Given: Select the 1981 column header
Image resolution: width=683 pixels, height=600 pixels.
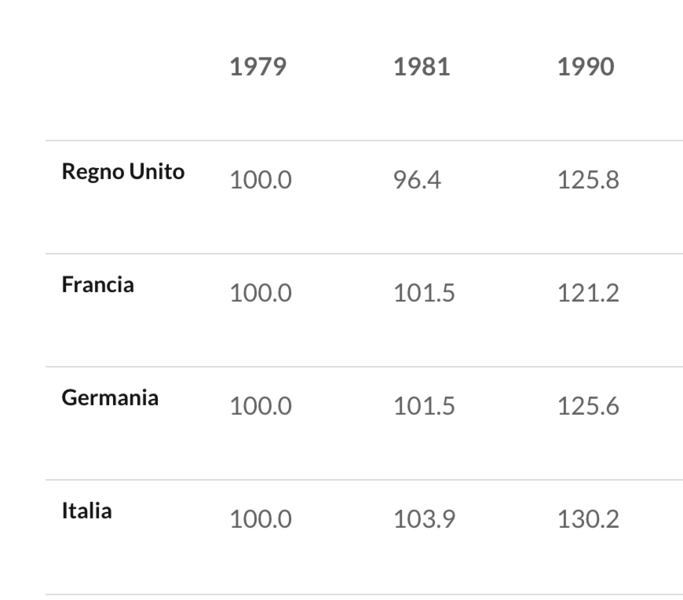Looking at the screenshot, I should pos(421,67).
